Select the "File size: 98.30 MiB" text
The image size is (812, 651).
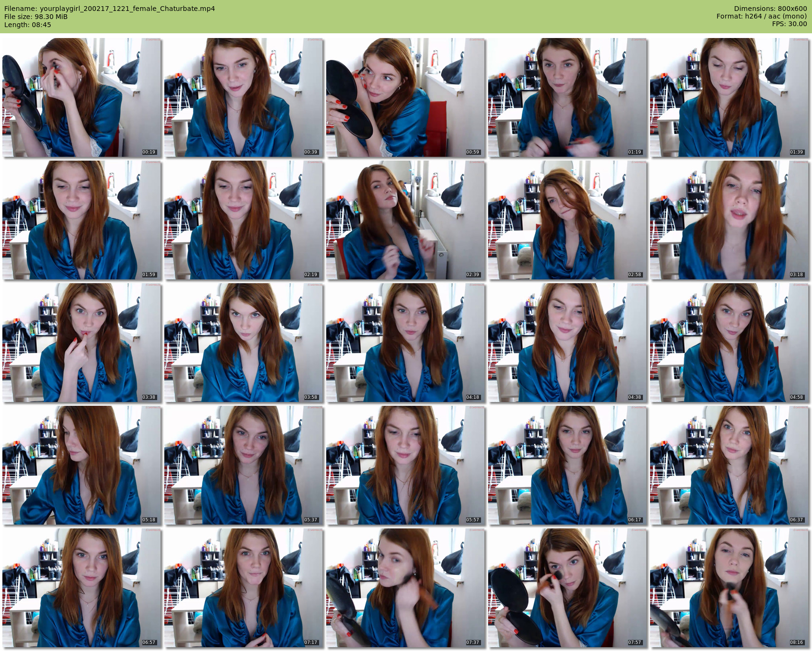tap(36, 17)
